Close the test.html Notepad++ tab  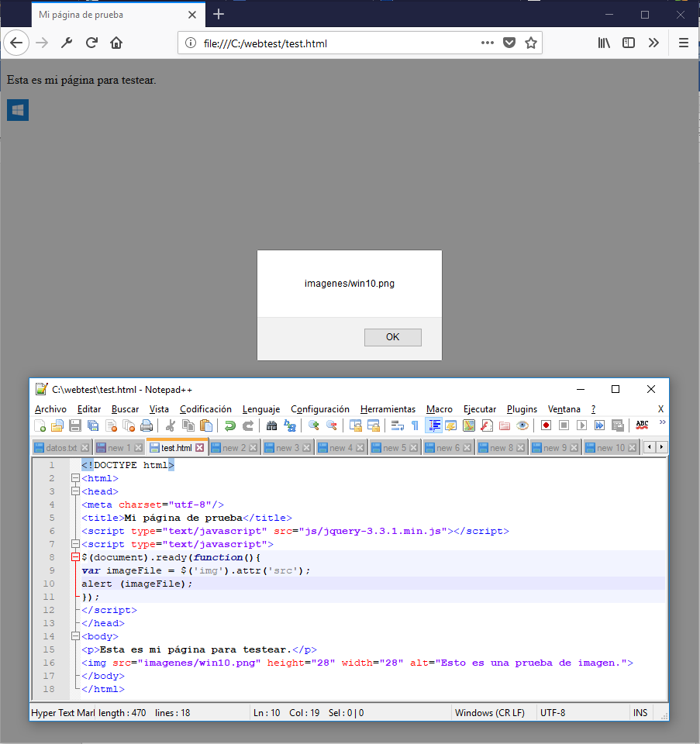200,448
